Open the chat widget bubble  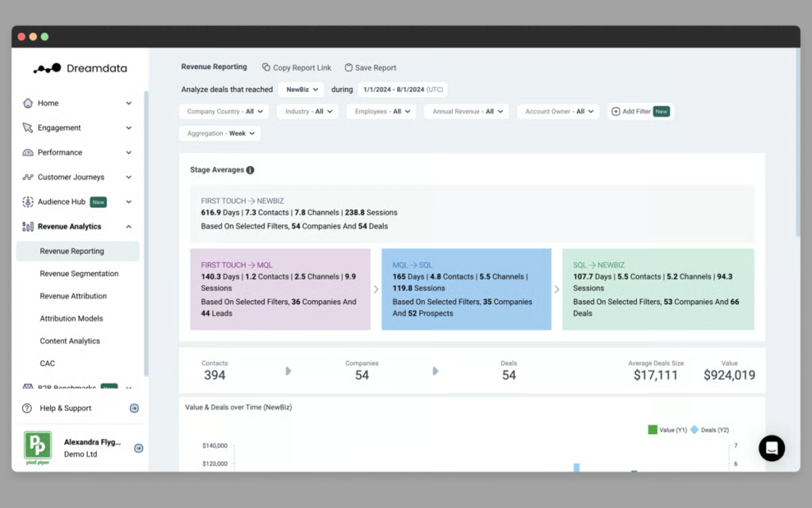(x=772, y=448)
